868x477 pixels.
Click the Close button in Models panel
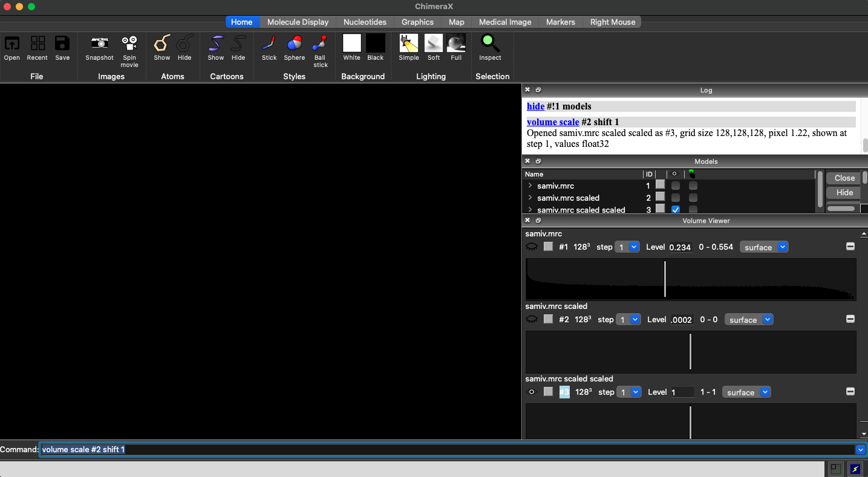pos(844,178)
